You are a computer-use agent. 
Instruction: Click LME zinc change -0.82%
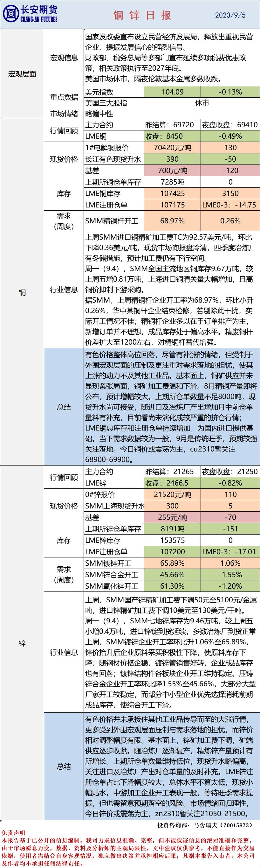230,483
